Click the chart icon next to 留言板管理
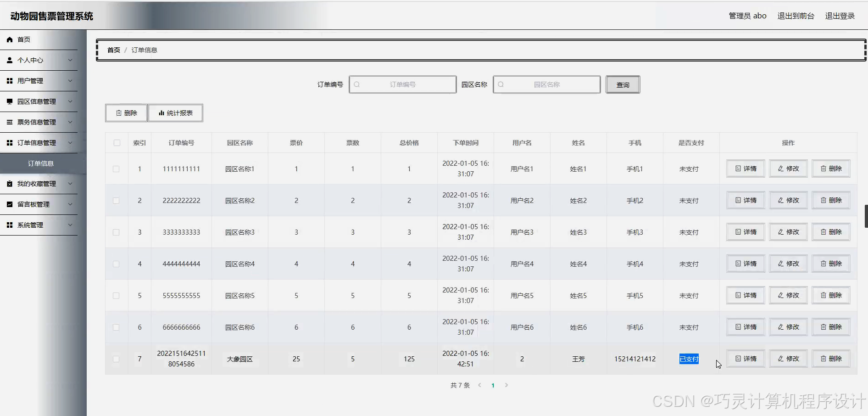 click(10, 204)
